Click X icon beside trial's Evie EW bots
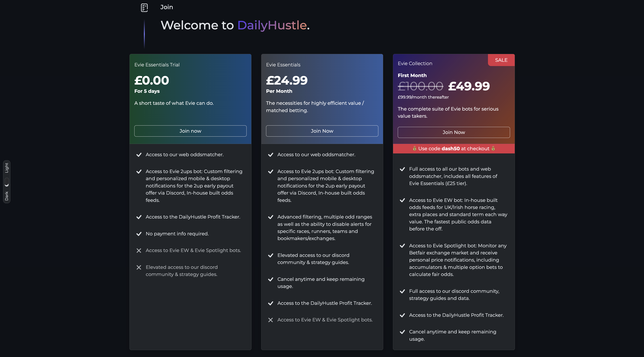 coord(139,251)
